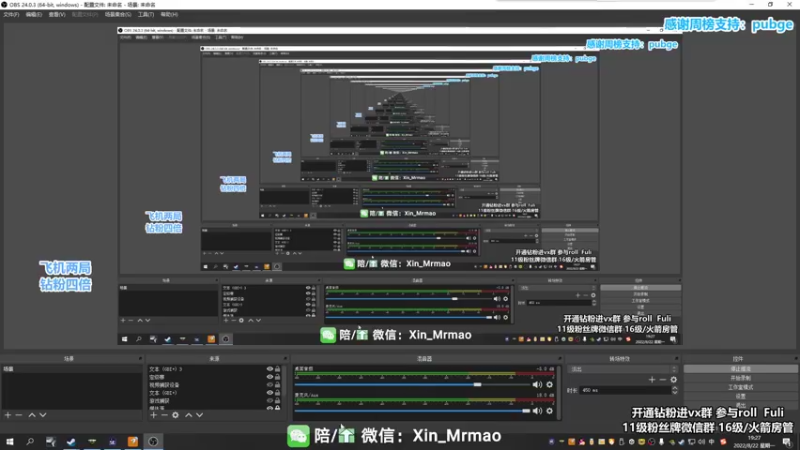Pop out the Audio Mixer dock panel
The height and width of the screenshot is (450, 800).
click(x=560, y=359)
